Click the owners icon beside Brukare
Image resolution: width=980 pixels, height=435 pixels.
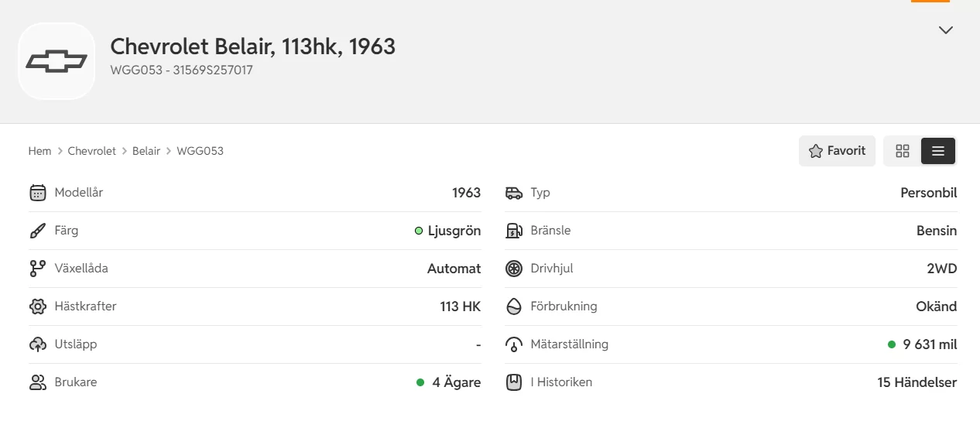tap(38, 382)
